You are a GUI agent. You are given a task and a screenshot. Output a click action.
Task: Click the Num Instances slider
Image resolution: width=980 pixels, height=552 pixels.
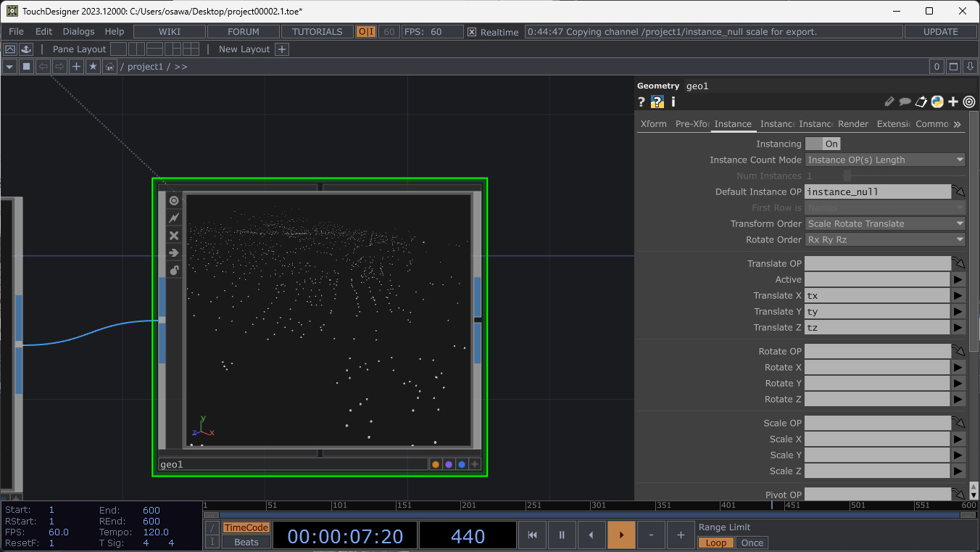[905, 176]
